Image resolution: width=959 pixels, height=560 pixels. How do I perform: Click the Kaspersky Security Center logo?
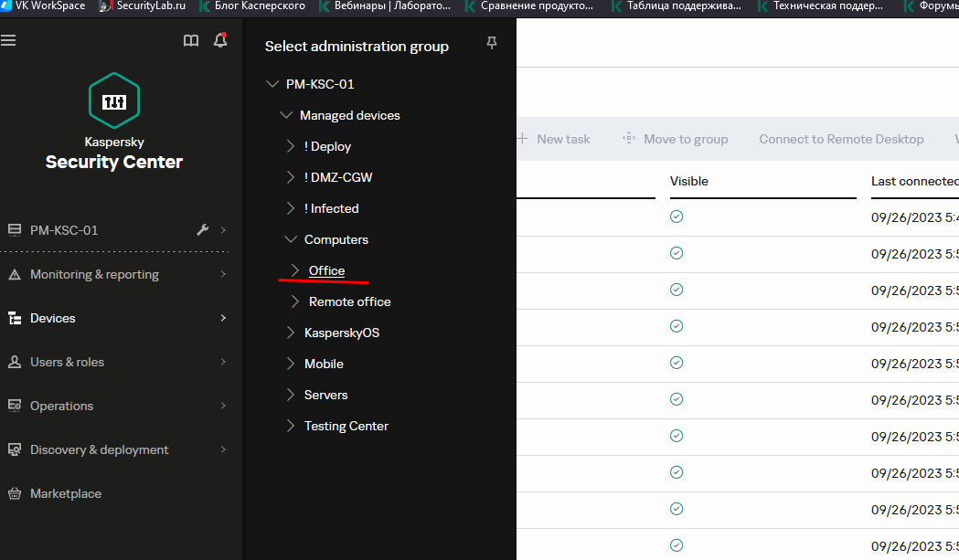tap(114, 101)
